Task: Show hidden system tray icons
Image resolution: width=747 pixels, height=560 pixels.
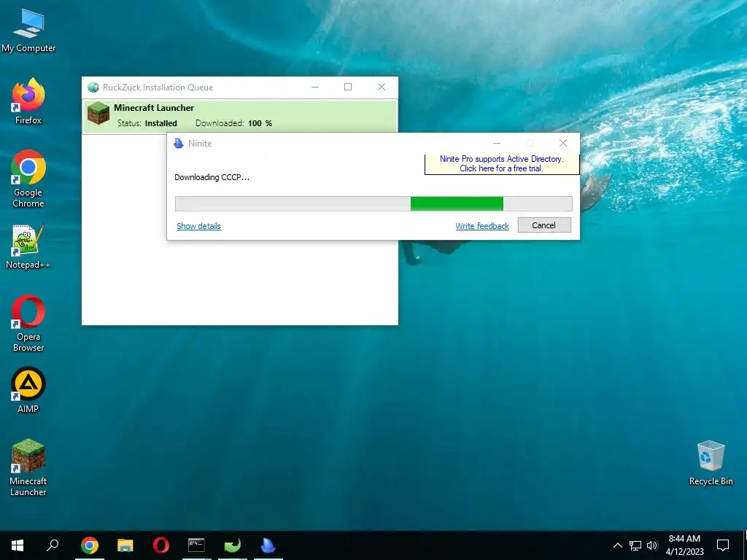Action: 617,545
